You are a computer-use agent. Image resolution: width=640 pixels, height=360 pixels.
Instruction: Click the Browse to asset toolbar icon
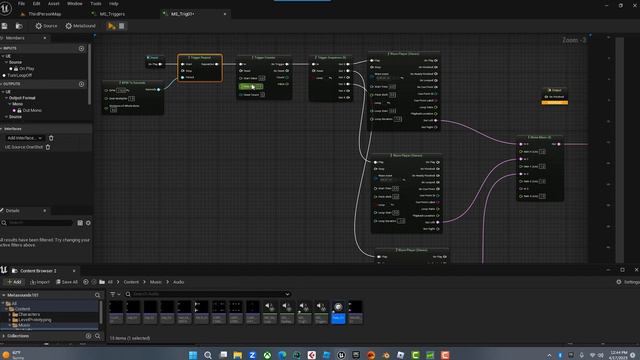coord(19,26)
